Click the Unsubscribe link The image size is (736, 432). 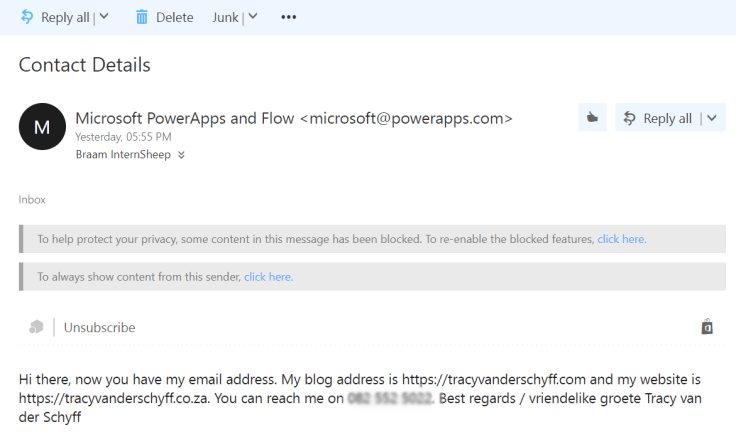pos(99,327)
